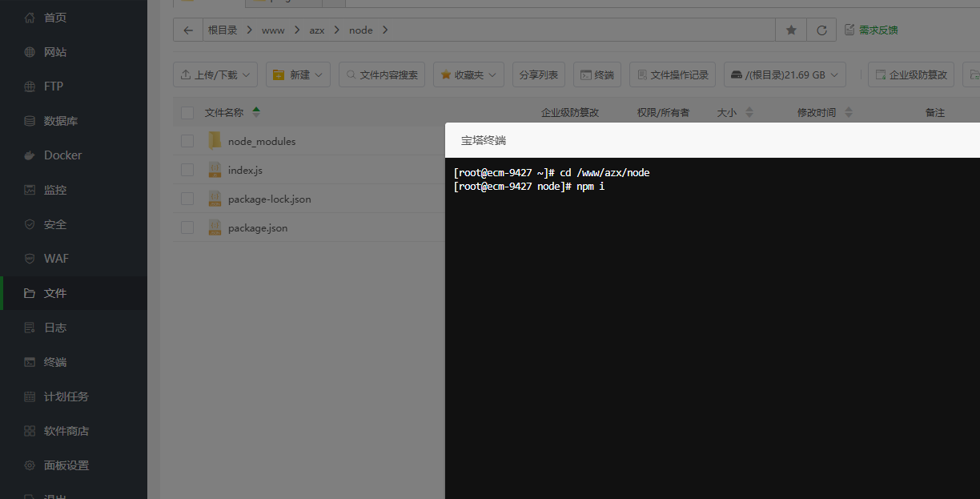The width and height of the screenshot is (980, 499).
Task: Click the package-lock.json file icon
Action: pos(215,199)
